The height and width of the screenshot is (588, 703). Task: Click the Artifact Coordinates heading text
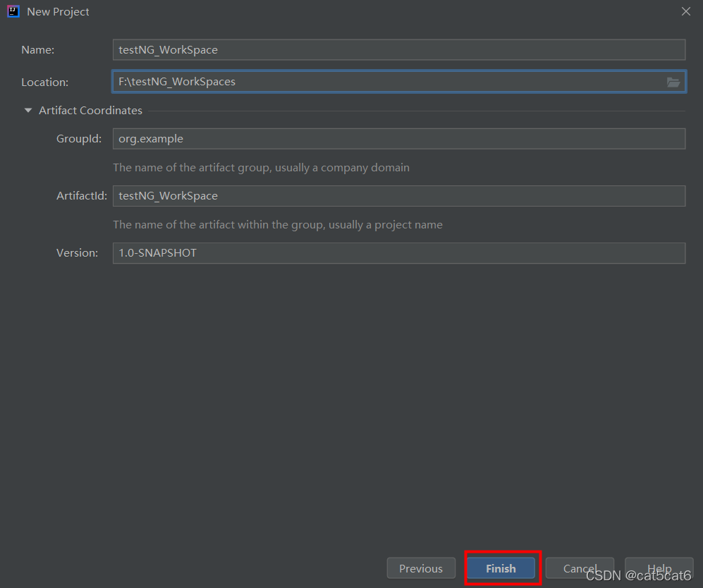90,110
